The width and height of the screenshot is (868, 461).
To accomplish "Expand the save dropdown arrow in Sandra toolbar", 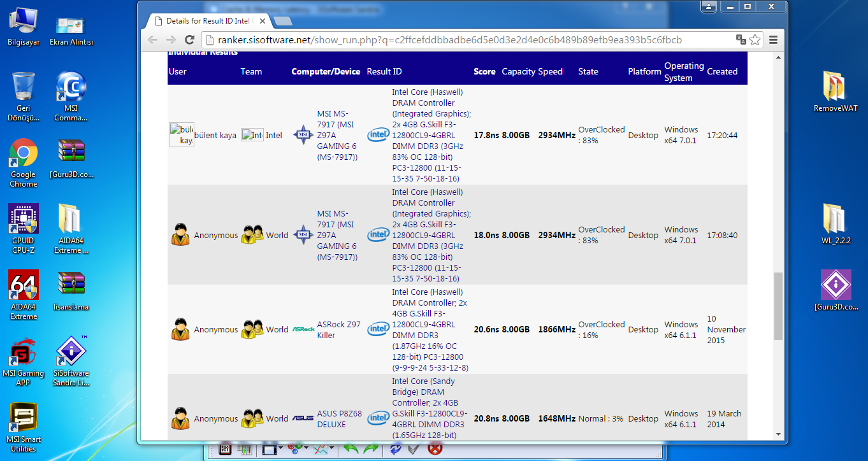I will click(x=280, y=449).
